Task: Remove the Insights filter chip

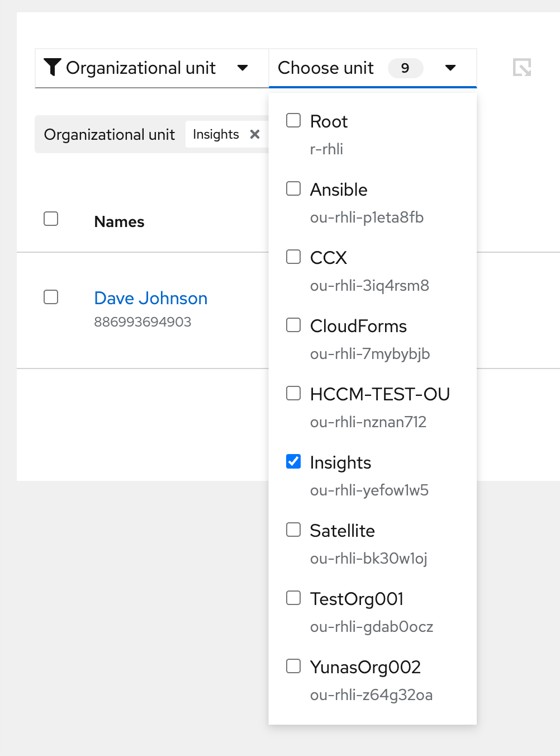Action: 255,134
